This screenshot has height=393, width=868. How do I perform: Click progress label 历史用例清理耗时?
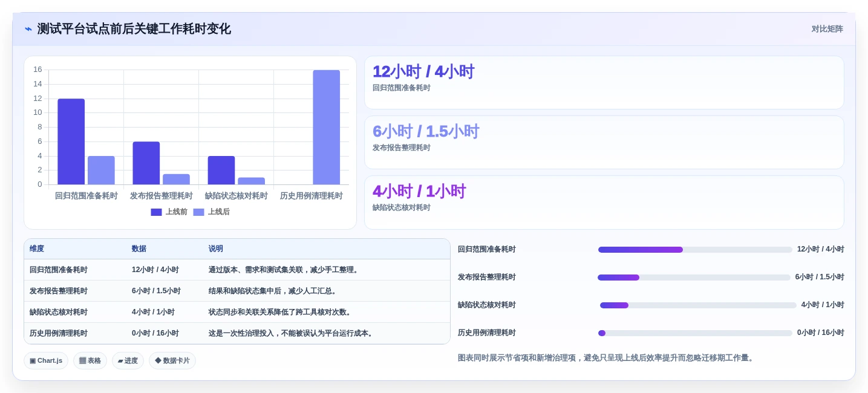click(487, 333)
